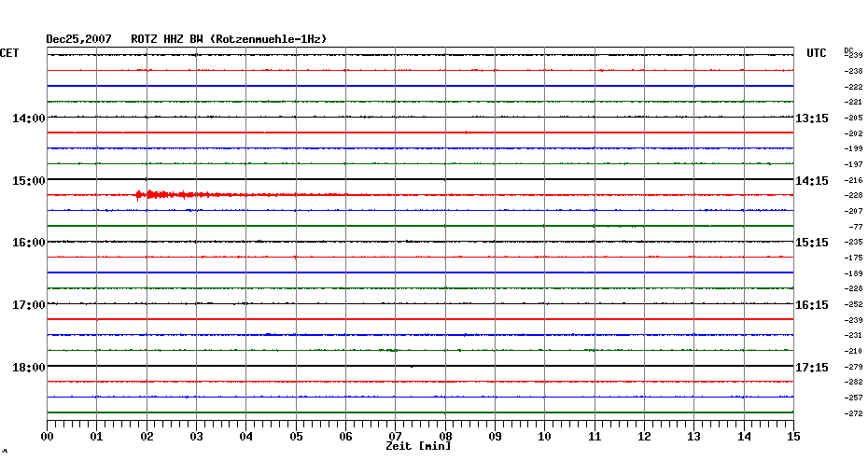Image resolution: width=868 pixels, height=461 pixels.
Task: Select the 14:00 CET time label
Action: pos(29,118)
